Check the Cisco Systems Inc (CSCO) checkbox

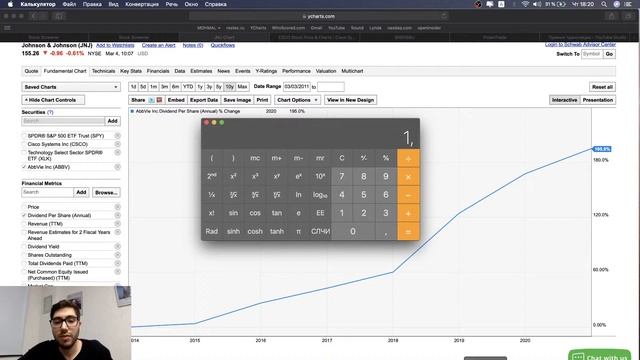pos(24,144)
